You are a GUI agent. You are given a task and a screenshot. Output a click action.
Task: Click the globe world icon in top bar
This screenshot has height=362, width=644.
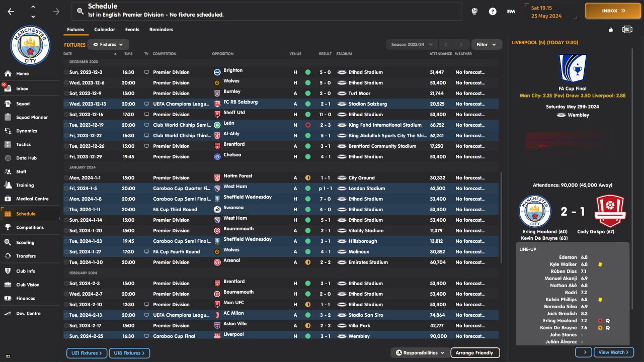coord(474,11)
